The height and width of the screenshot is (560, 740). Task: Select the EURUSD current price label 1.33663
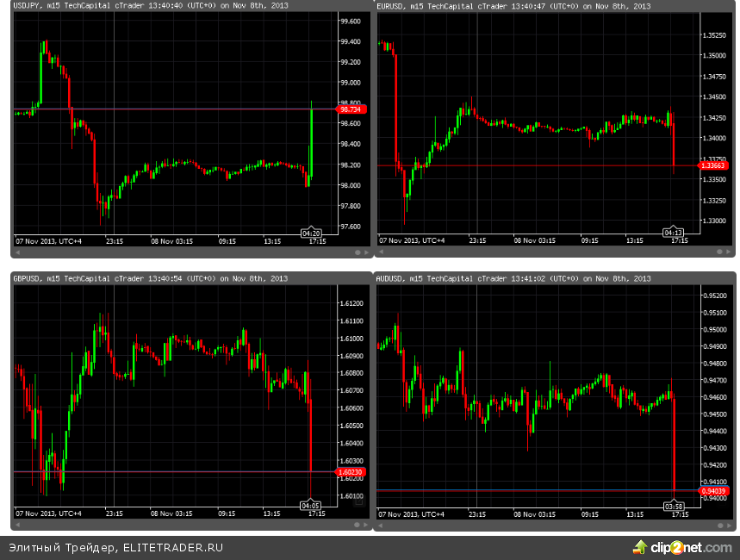pos(715,165)
